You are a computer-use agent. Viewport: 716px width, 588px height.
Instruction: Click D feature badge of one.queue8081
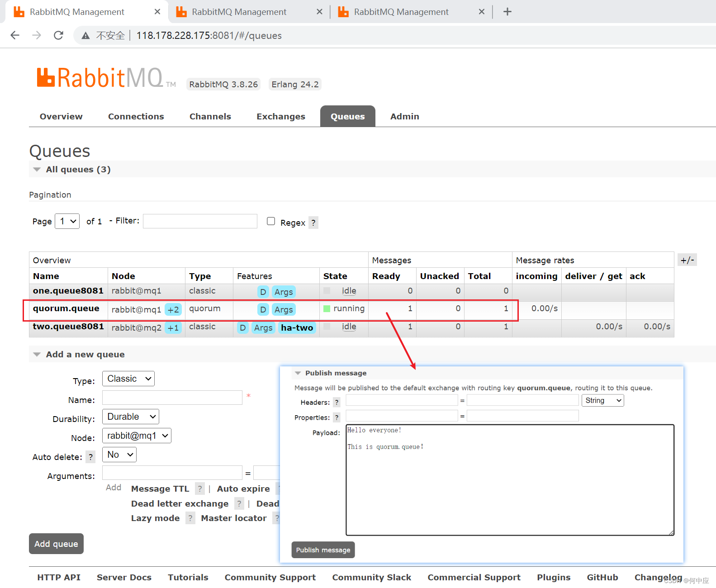[x=263, y=292]
